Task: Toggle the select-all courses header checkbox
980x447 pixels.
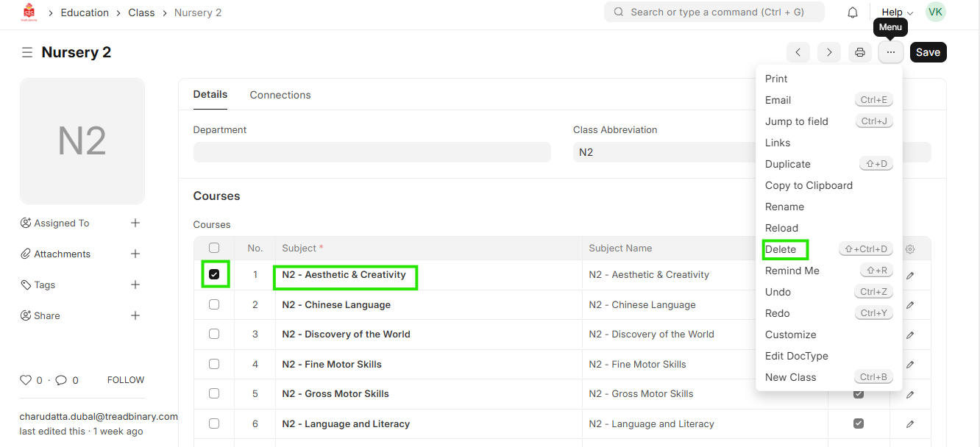Action: tap(214, 248)
